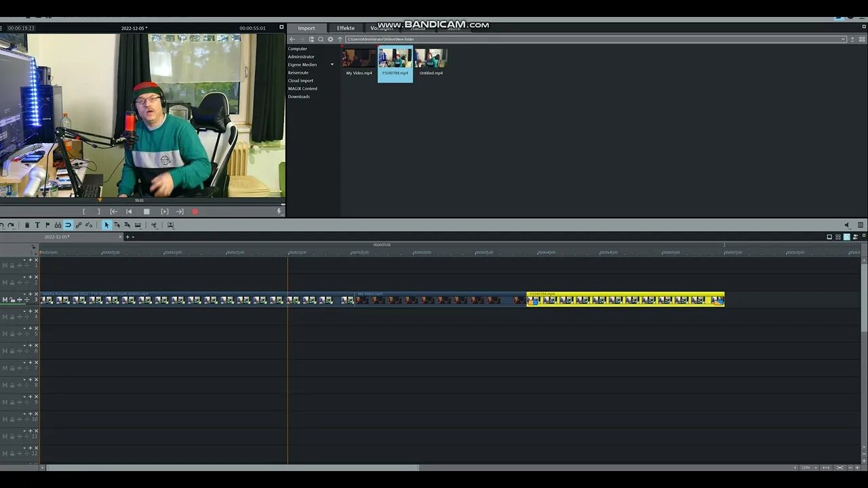
Task: Select the all-tracks mouse mode
Action: [x=127, y=225]
